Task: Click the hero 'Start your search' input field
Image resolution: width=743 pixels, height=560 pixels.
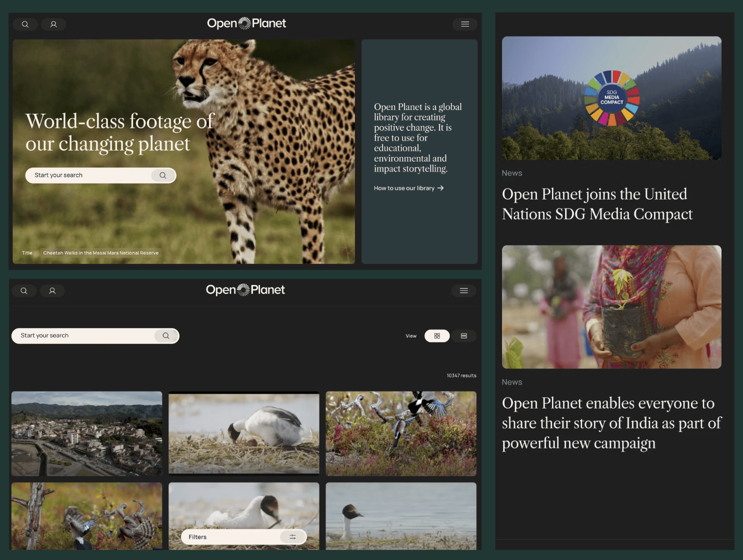Action: pyautogui.click(x=100, y=175)
